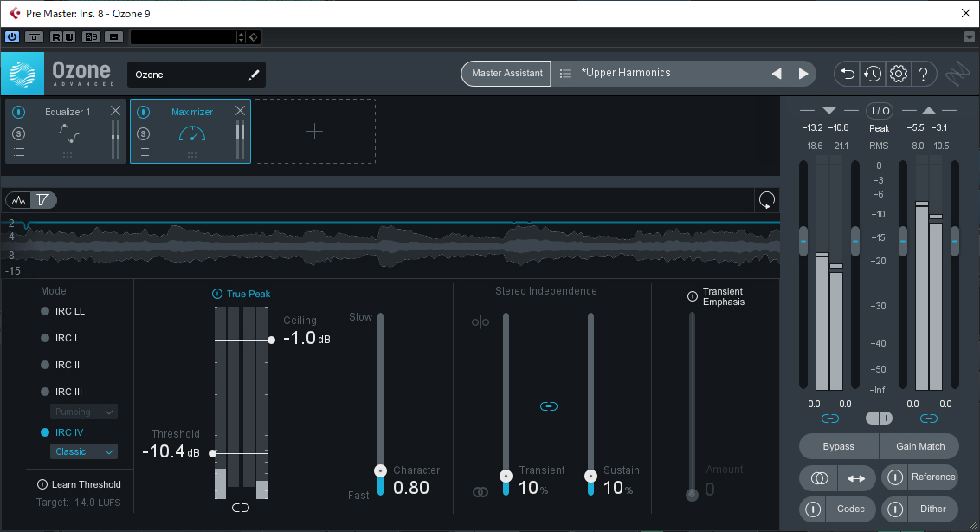Select the IRC IV mode
980x532 pixels.
click(61, 432)
